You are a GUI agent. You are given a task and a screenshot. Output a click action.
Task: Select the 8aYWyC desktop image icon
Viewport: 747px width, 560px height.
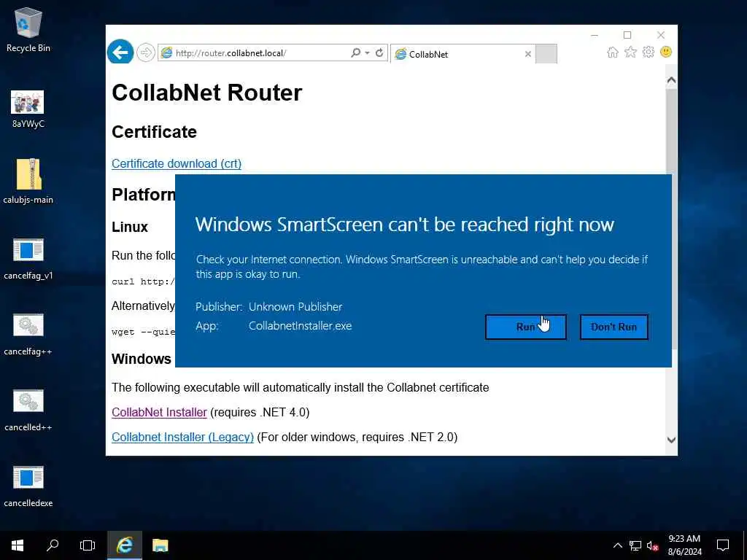pyautogui.click(x=28, y=109)
